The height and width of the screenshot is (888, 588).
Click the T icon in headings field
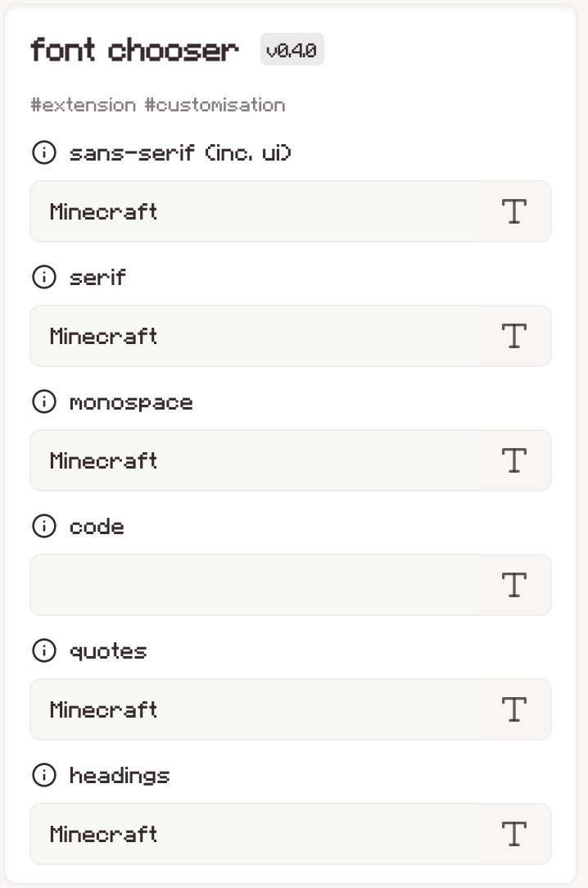(x=513, y=834)
